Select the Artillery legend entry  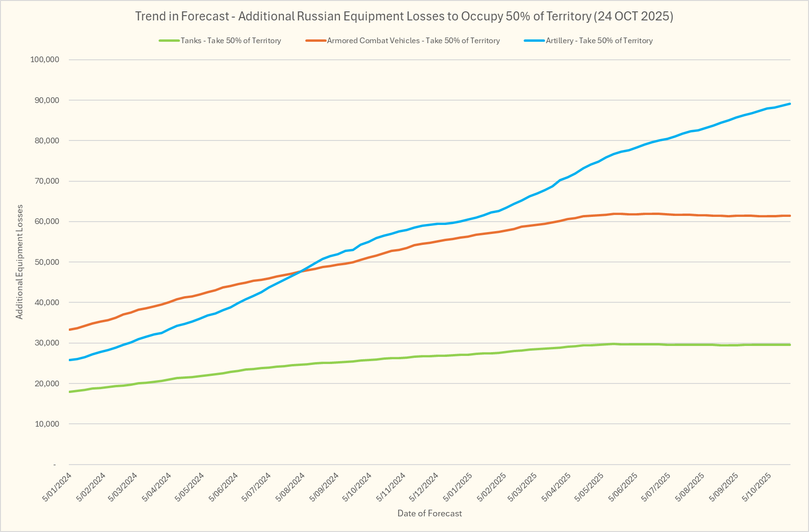pos(599,41)
